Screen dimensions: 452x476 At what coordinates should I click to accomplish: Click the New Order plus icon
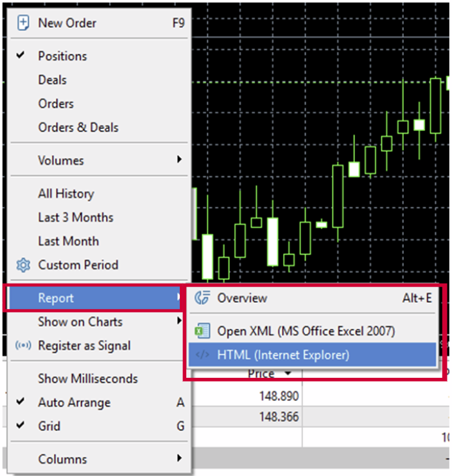23,23
